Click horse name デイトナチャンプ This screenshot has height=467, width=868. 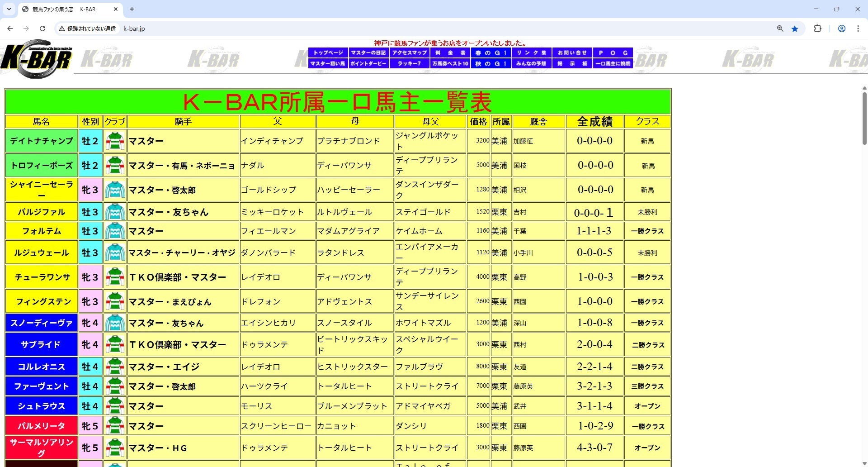42,141
